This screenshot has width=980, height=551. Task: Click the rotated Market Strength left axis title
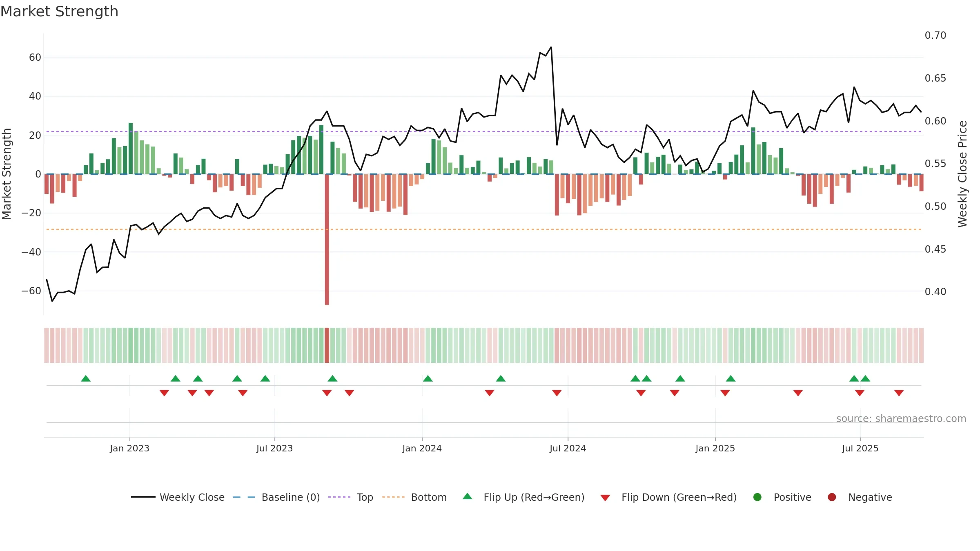[x=7, y=174]
